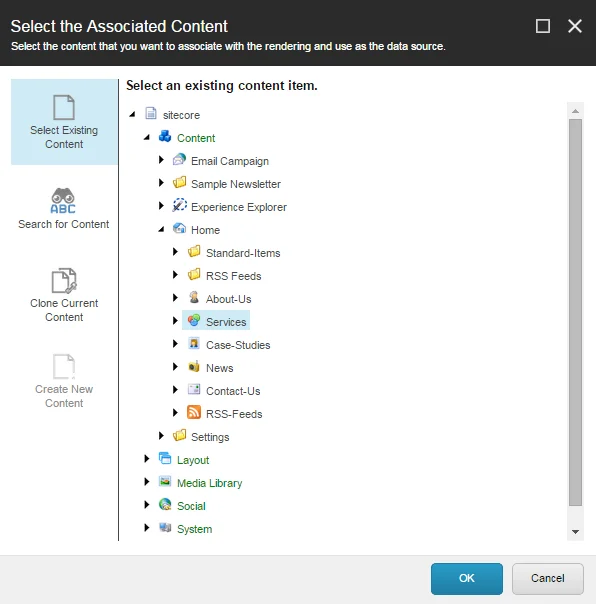Click the Search for Content binoculars icon

click(x=63, y=201)
